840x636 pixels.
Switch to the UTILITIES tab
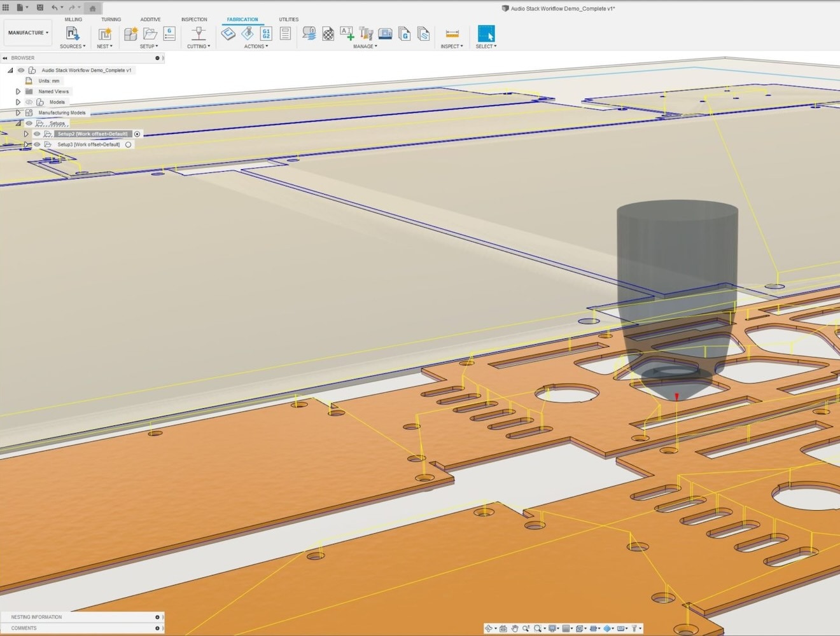click(288, 19)
